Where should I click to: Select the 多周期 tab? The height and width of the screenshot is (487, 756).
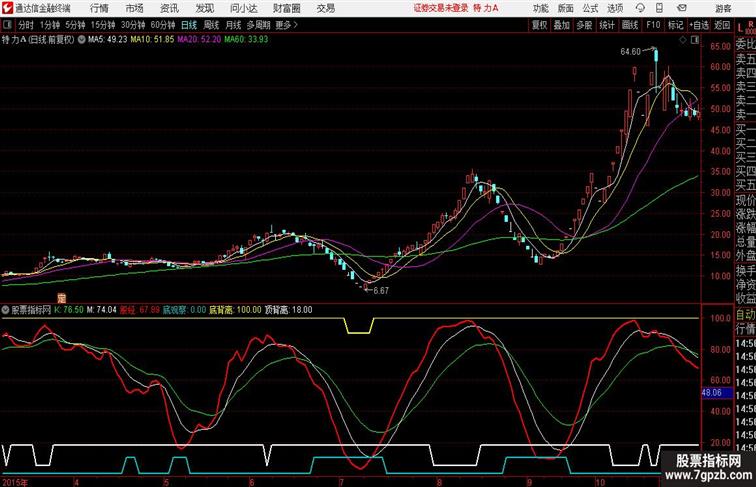pos(258,25)
